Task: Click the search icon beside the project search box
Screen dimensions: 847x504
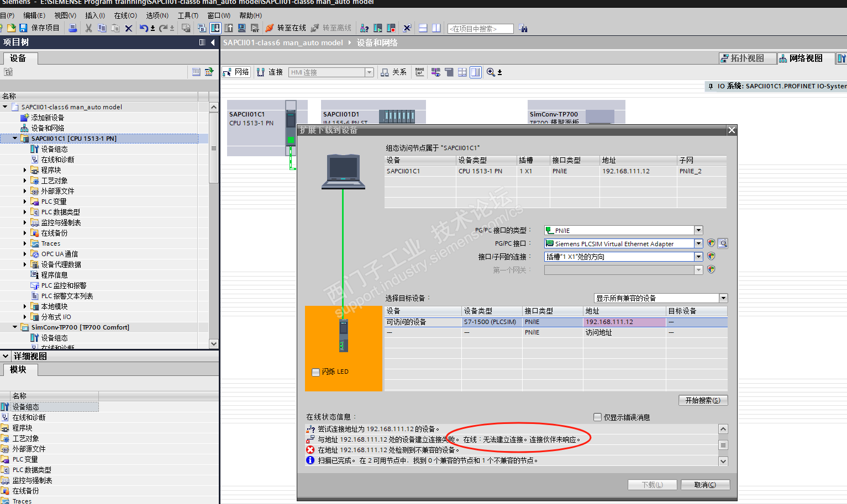Action: coord(523,28)
